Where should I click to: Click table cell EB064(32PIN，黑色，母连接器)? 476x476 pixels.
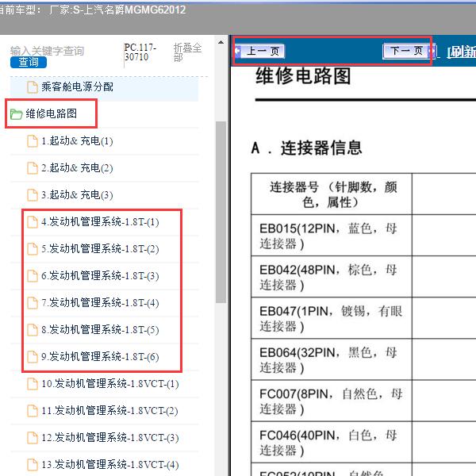tap(331, 359)
